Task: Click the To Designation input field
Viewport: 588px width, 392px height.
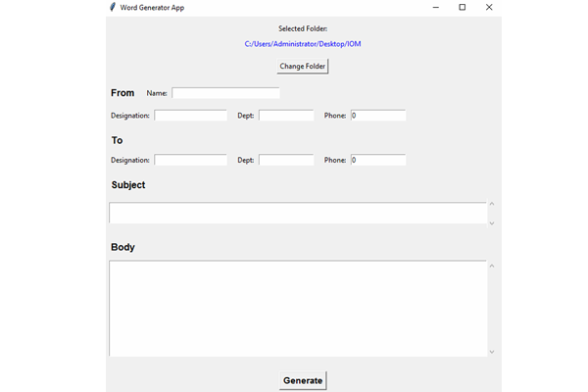Action: (190, 160)
